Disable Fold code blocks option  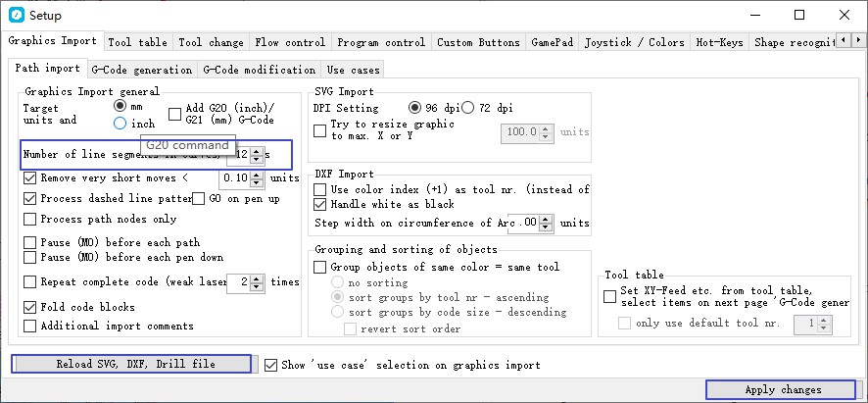click(x=30, y=307)
